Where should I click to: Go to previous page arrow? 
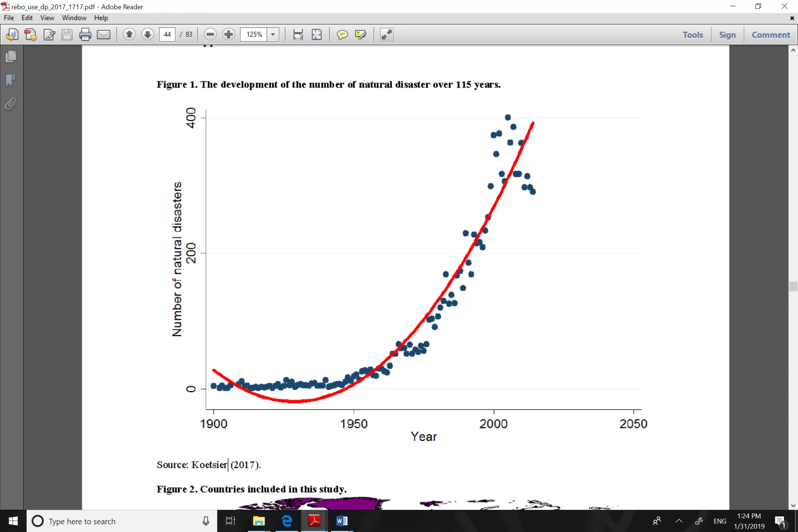[129, 35]
